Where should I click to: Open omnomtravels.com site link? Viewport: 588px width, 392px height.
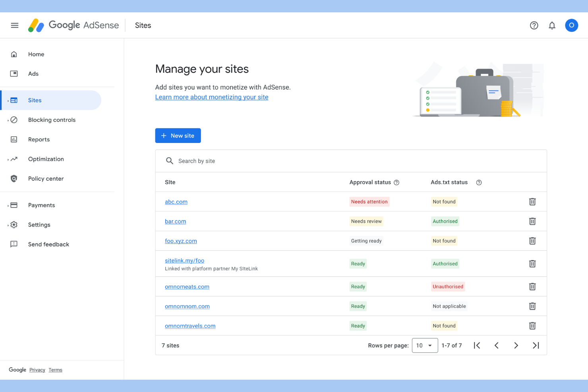[190, 326]
